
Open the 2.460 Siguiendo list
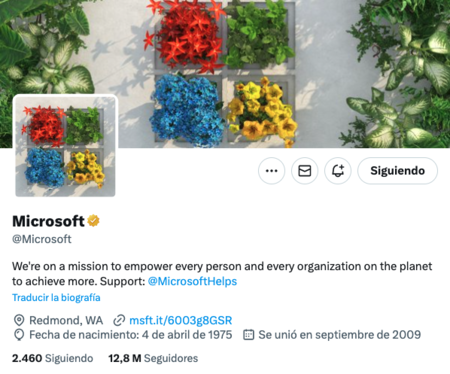click(53, 358)
